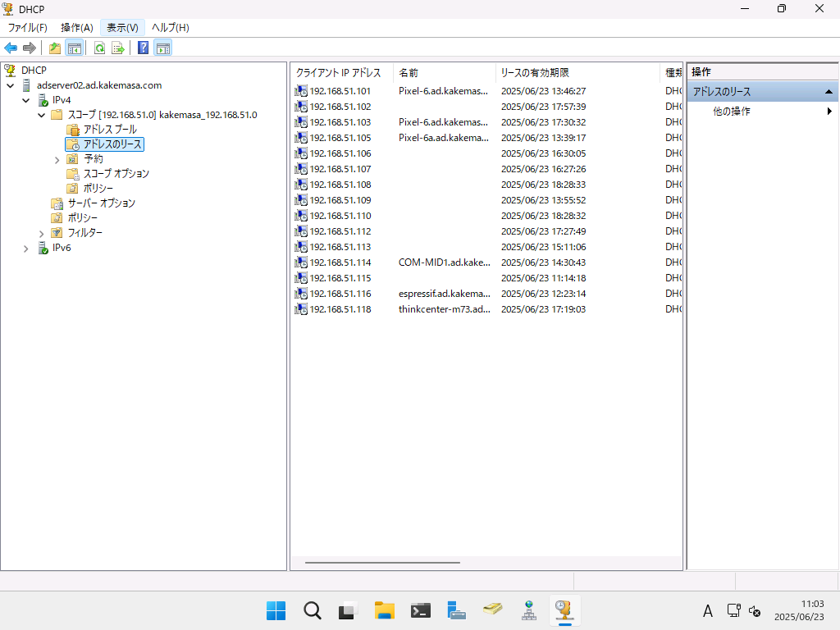The height and width of the screenshot is (630, 840).
Task: Collapse the アドレスのリース action section
Action: [x=829, y=92]
